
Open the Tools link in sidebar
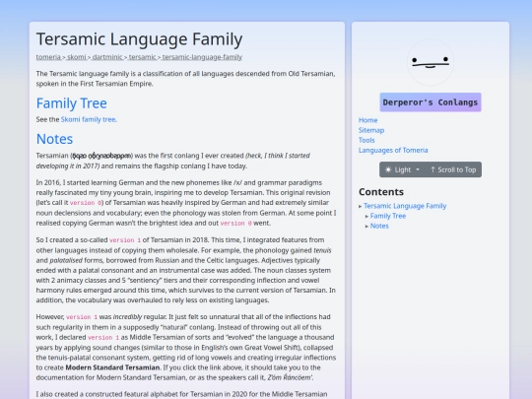[x=366, y=140]
